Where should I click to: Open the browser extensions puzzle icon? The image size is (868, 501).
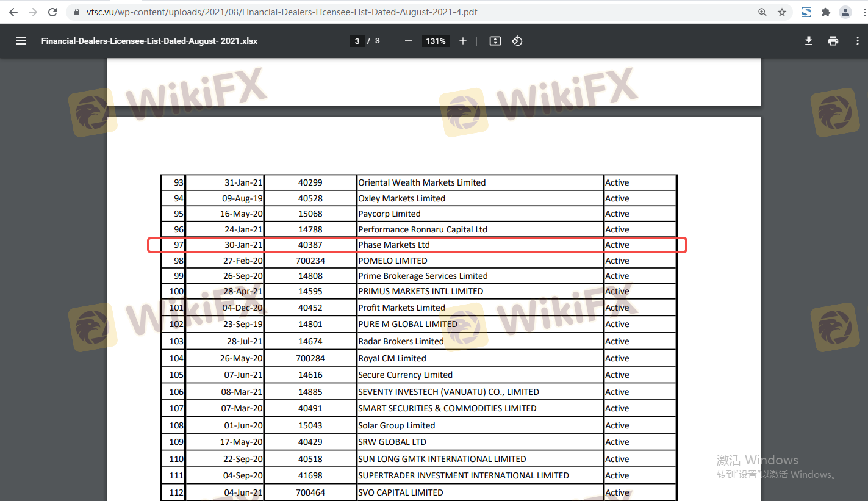[x=826, y=12]
